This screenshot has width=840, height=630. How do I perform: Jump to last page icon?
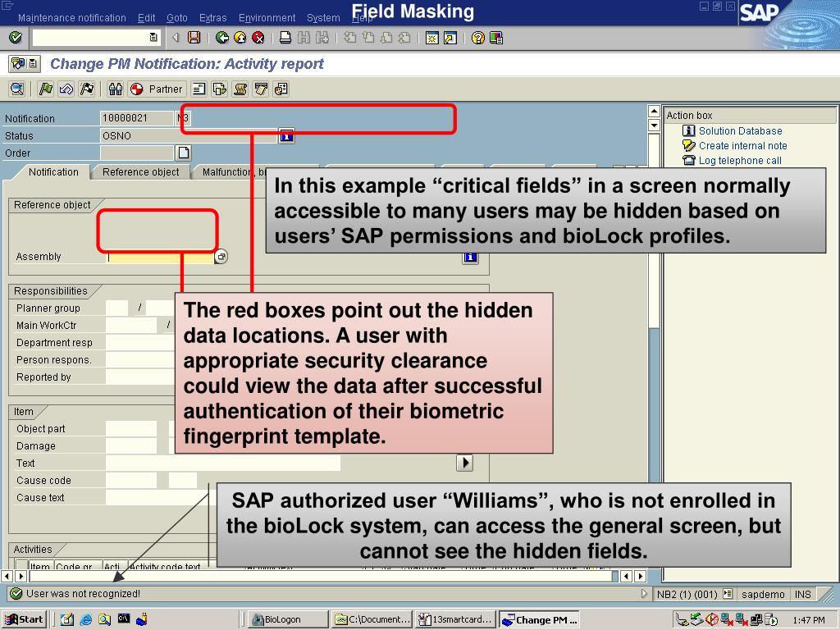click(404, 38)
